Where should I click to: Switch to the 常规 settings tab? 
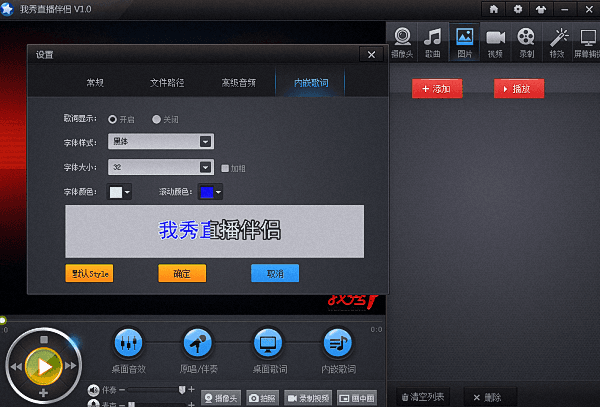coord(95,83)
